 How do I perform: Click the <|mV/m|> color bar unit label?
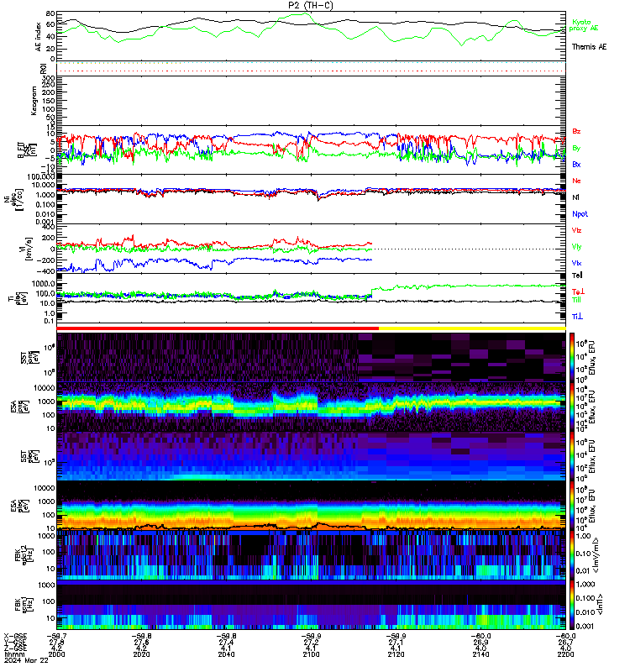point(596,556)
